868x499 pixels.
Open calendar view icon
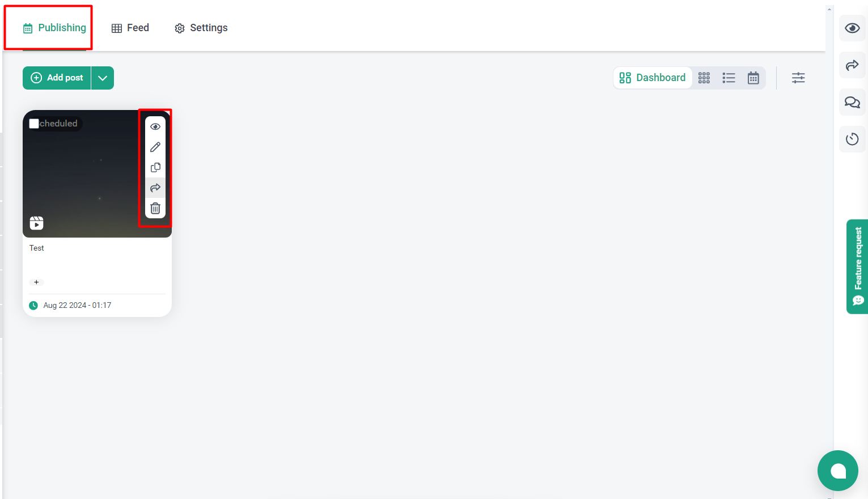[x=753, y=78]
